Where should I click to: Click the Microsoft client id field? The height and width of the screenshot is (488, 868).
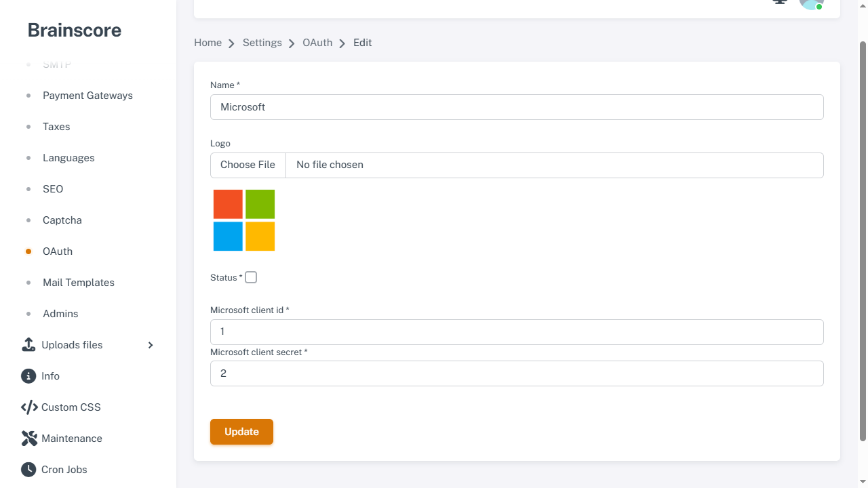pos(517,332)
